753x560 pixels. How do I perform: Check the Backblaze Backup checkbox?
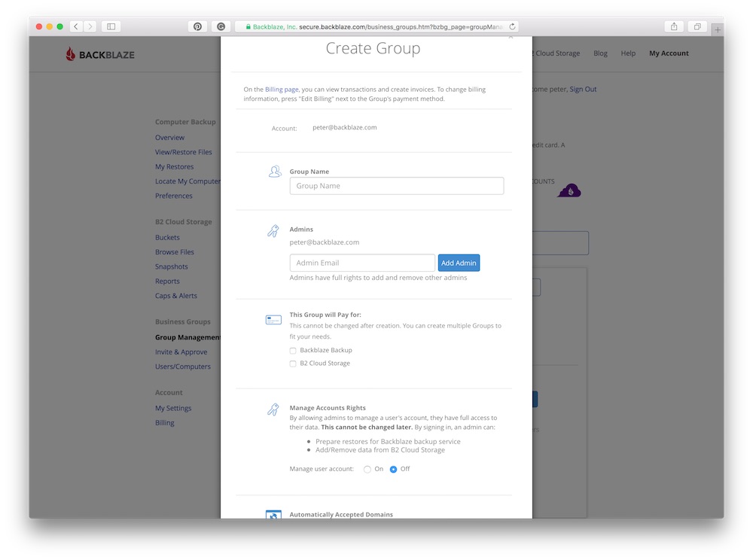[x=293, y=351]
